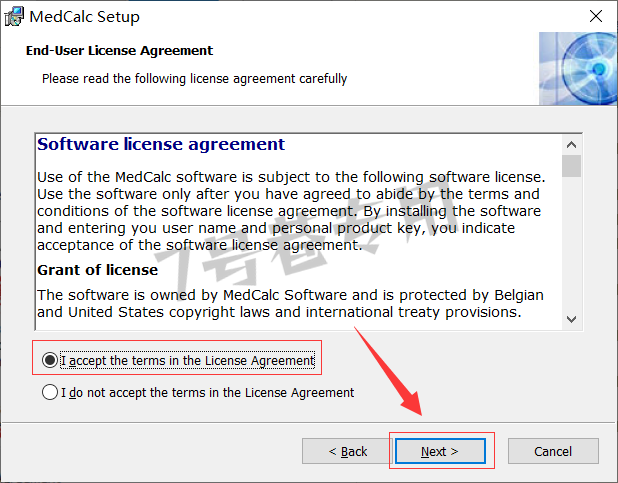Click the "Software license agreement" heading
Screen dimensions: 618x483
(161, 144)
